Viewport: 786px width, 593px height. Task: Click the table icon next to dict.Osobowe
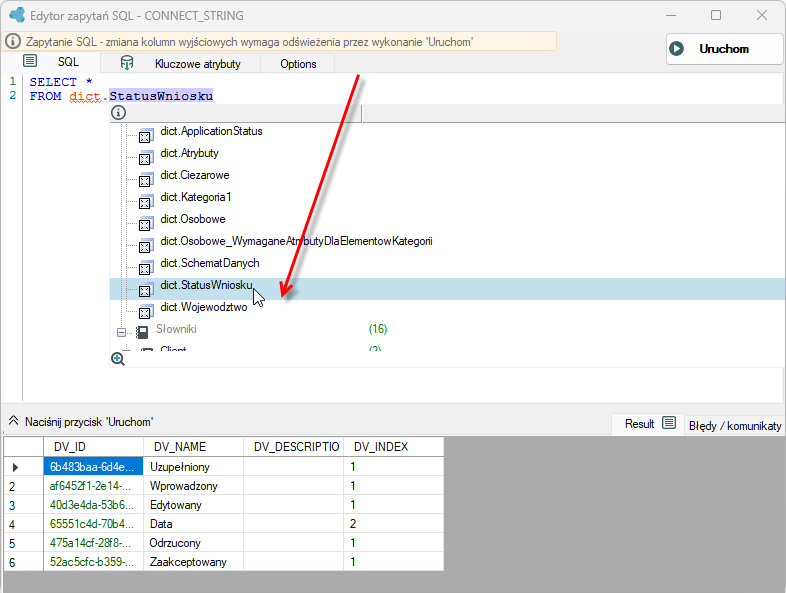(x=145, y=223)
